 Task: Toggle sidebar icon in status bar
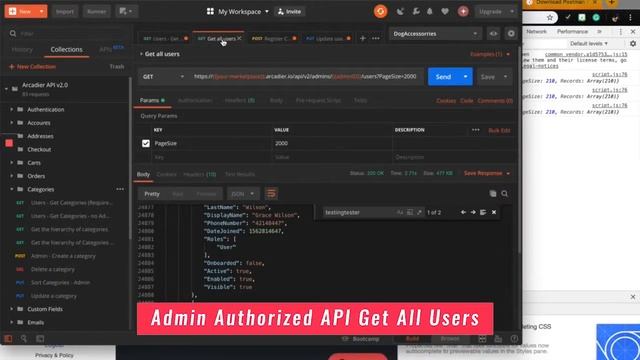[x=8, y=338]
